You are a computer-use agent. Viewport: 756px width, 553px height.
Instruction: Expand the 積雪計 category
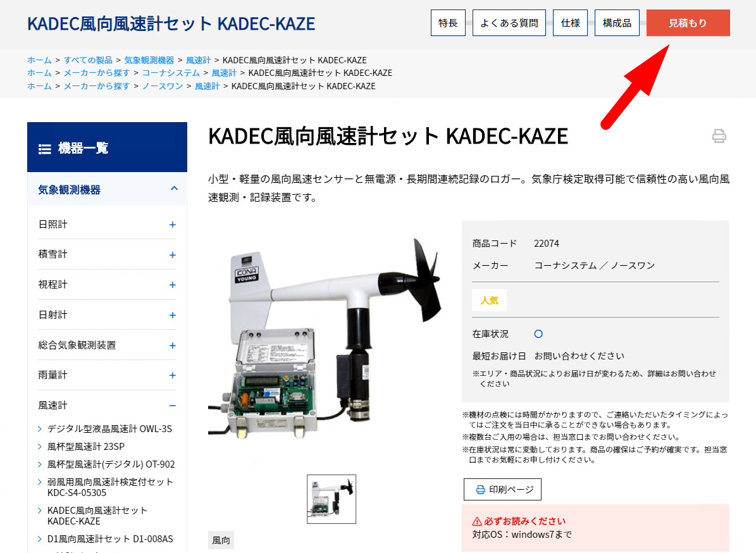(x=171, y=254)
